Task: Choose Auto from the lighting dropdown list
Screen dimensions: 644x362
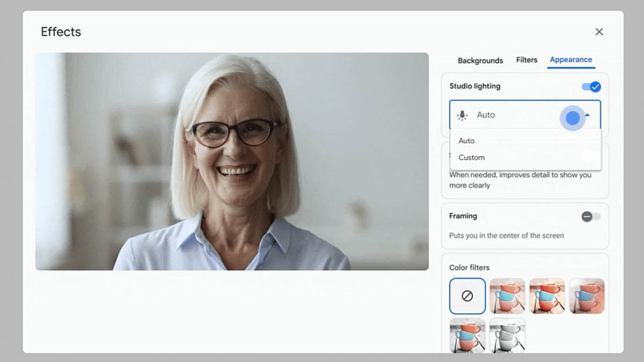Action: [x=525, y=141]
